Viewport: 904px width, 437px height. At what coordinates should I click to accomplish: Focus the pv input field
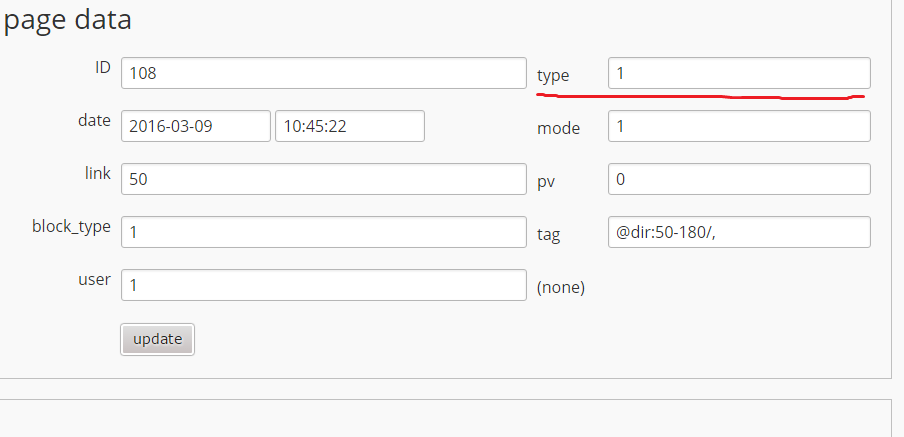click(x=739, y=179)
